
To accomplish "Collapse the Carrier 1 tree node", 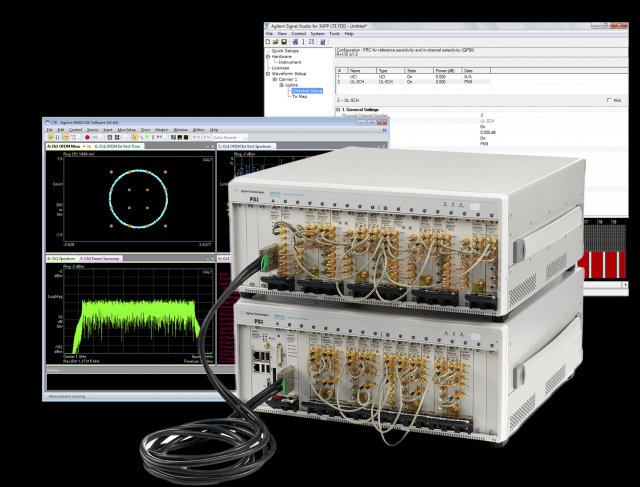I will tap(272, 79).
